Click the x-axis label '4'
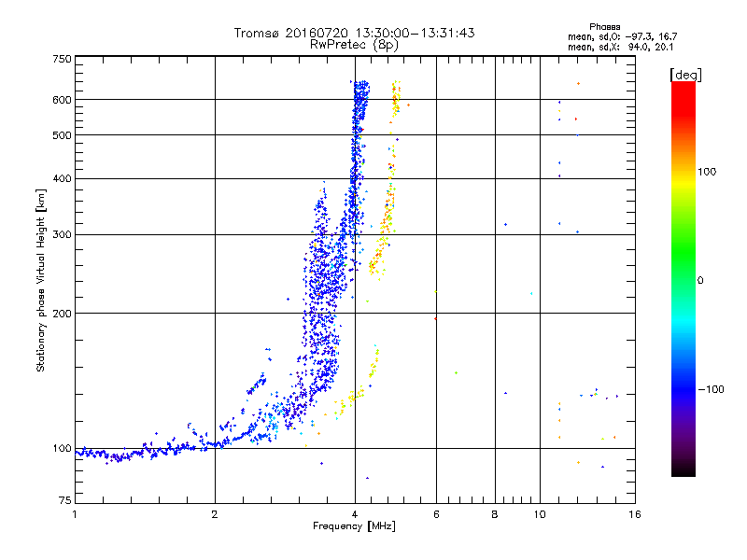Image resolution: width=747 pixels, height=560 pixels. pos(355,514)
